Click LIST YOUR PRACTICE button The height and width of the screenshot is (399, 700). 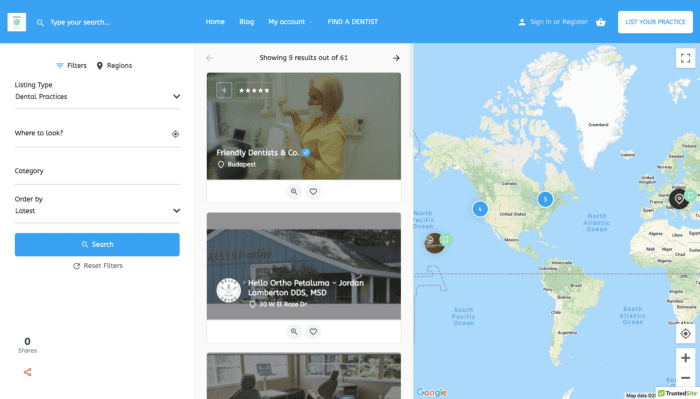coord(655,22)
